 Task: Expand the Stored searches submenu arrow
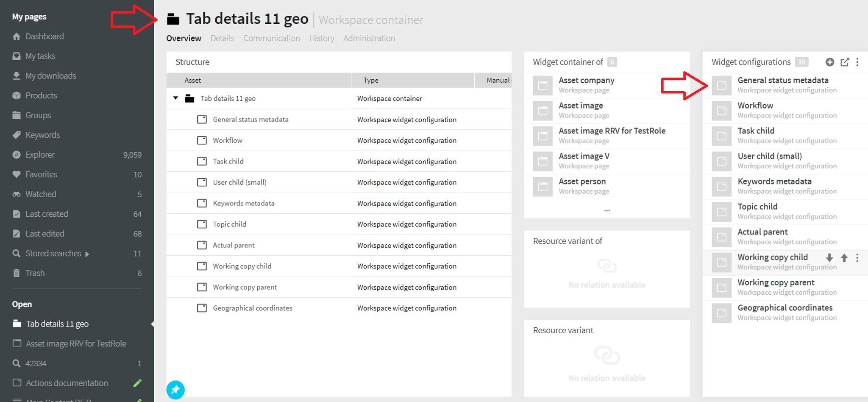pos(87,254)
